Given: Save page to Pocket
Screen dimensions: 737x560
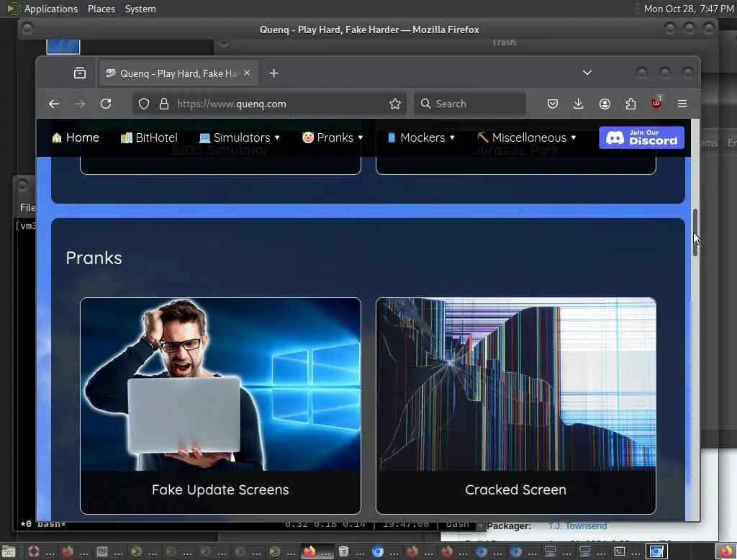Looking at the screenshot, I should click(553, 104).
